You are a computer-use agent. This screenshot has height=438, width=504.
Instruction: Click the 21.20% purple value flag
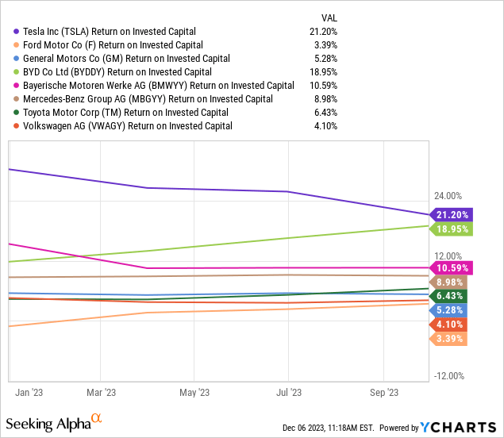click(x=451, y=215)
